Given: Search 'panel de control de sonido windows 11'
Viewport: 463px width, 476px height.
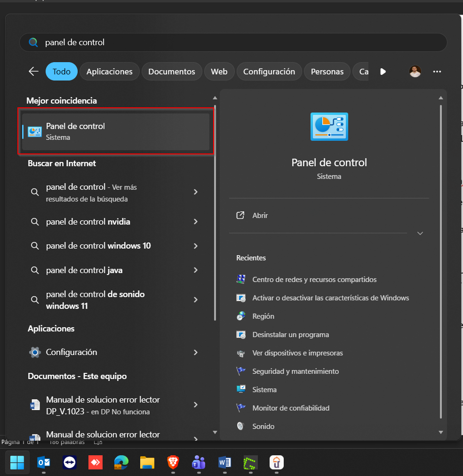Looking at the screenshot, I should (x=95, y=300).
